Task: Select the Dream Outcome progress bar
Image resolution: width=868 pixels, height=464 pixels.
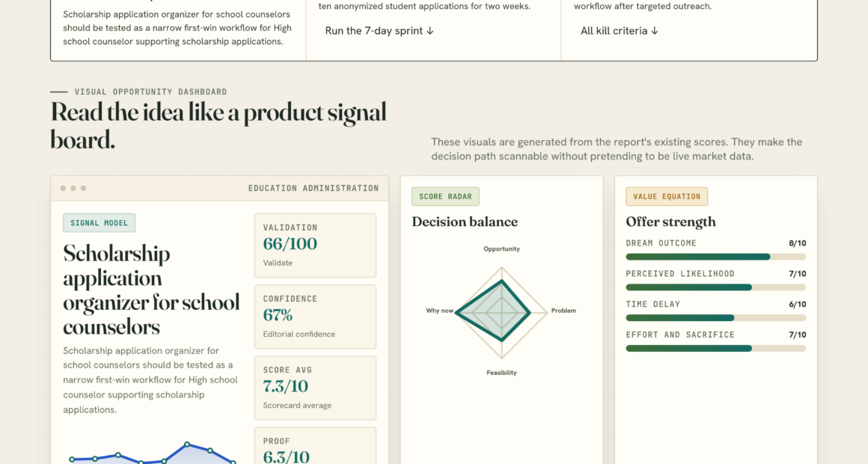Action: coord(716,257)
